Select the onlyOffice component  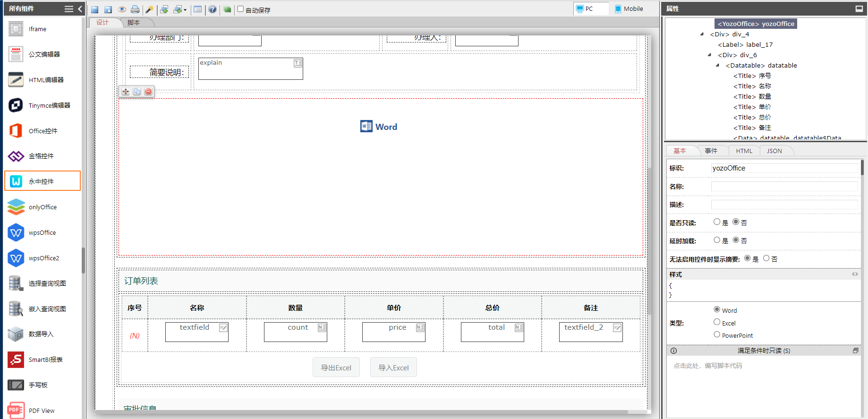pos(43,207)
